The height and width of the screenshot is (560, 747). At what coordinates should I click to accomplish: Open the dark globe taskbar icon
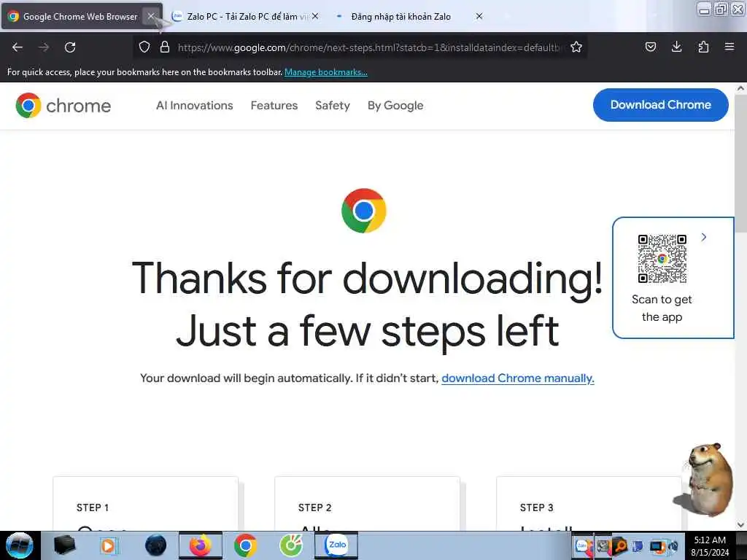[x=155, y=545]
